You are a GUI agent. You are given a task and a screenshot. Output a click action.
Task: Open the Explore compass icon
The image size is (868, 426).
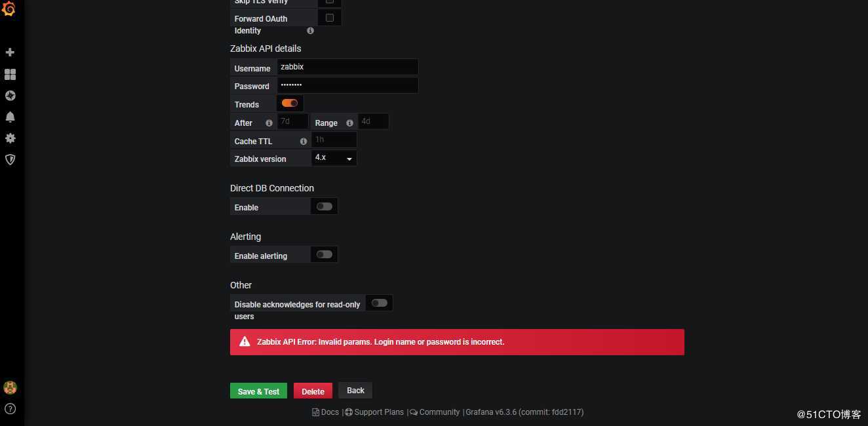click(x=10, y=96)
